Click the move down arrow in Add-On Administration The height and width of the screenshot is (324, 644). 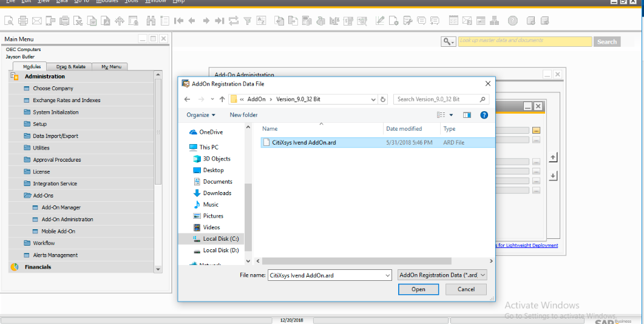tap(553, 176)
